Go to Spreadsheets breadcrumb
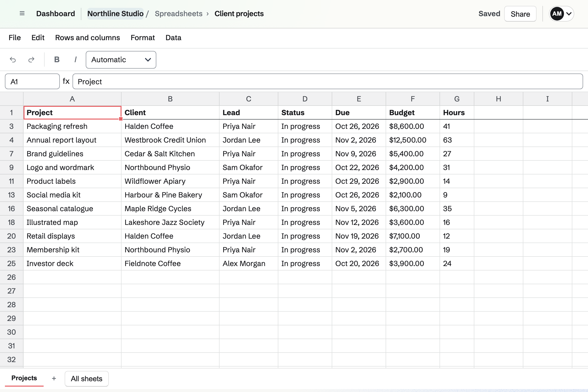 (179, 13)
